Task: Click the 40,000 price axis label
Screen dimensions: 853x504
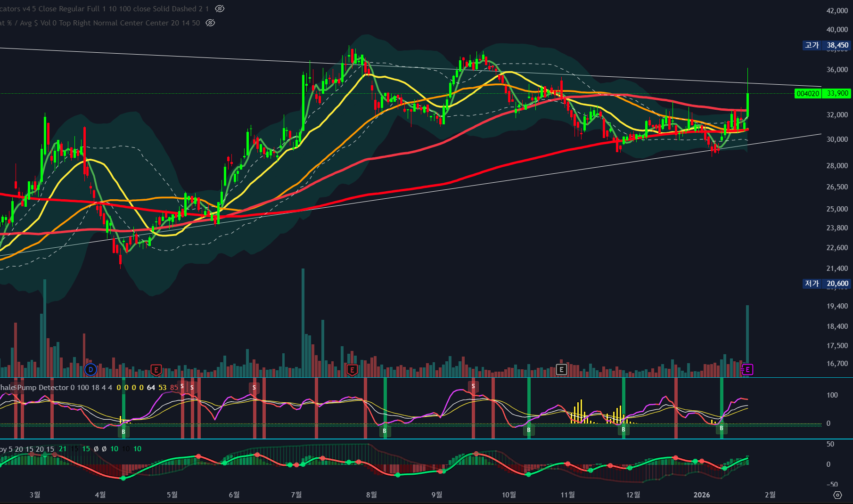Action: [837, 29]
